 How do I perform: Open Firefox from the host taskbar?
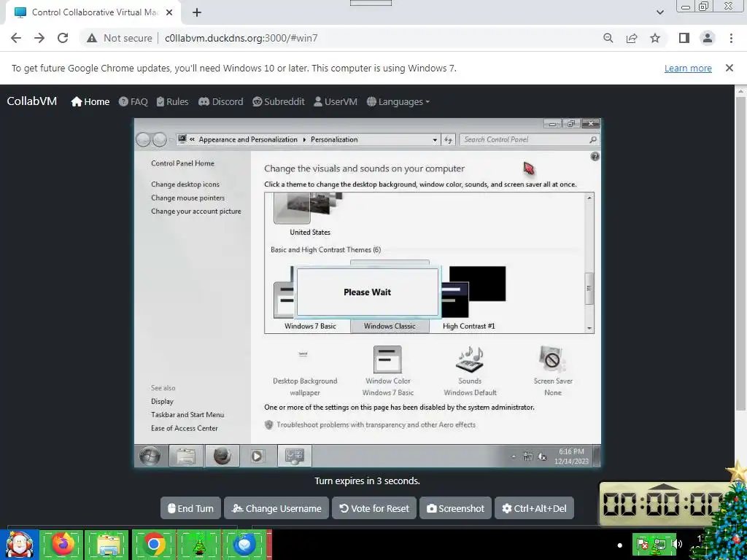63,544
